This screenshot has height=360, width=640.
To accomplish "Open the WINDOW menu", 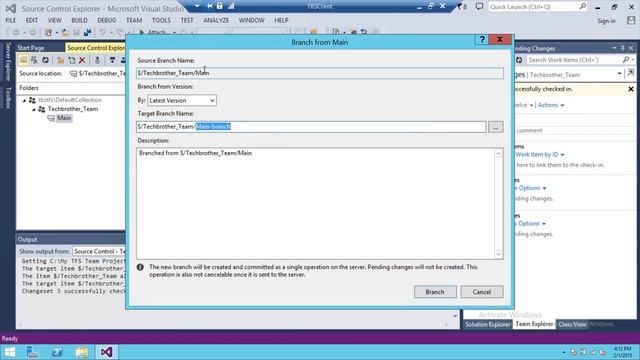I will [251, 20].
